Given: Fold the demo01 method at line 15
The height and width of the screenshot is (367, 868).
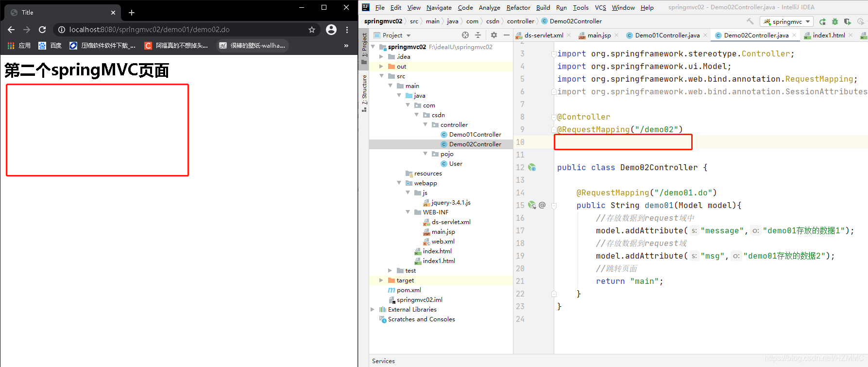Looking at the screenshot, I should coord(554,205).
